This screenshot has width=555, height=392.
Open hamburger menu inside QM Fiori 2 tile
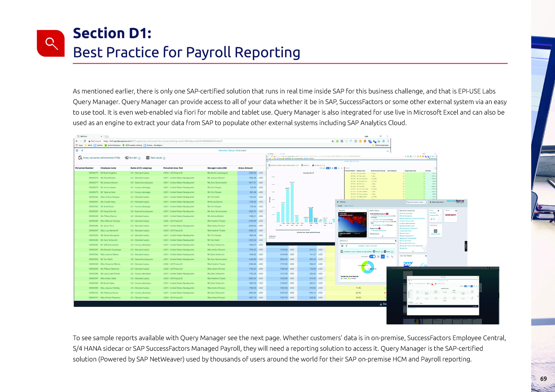[x=342, y=246]
